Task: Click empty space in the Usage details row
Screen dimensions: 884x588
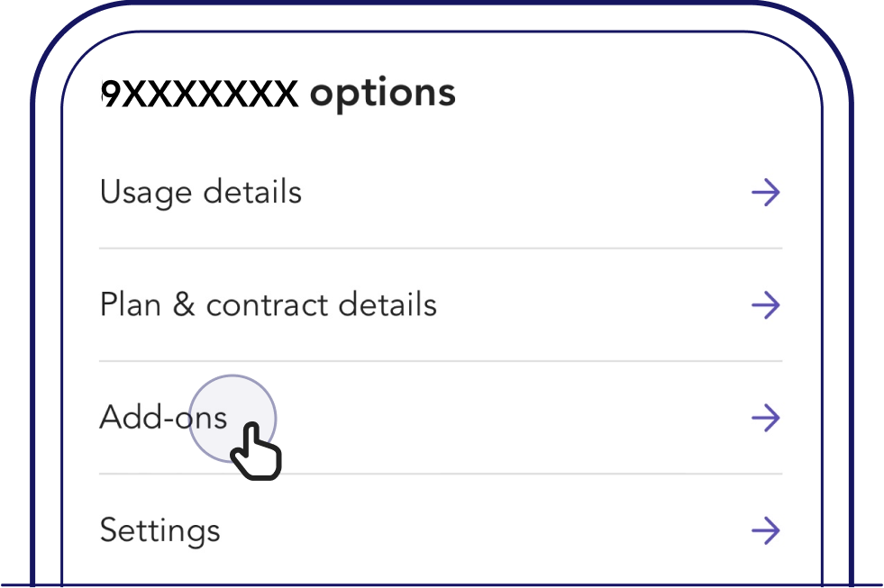Action: tap(523, 193)
